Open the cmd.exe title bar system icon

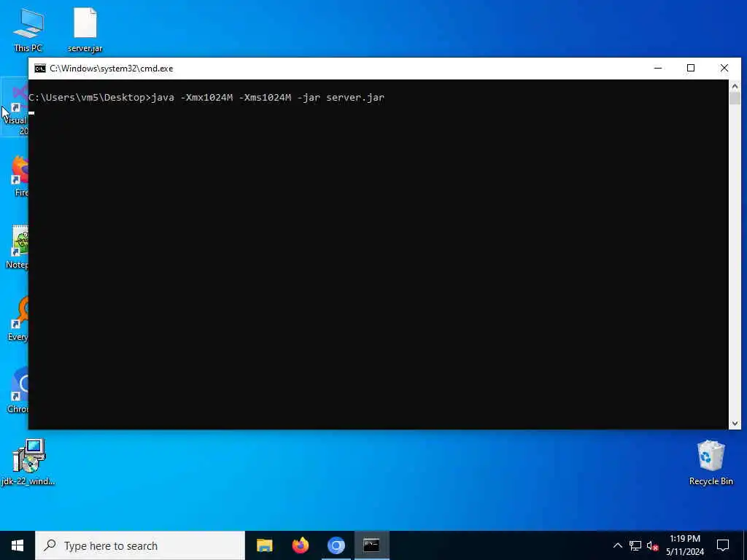click(x=40, y=69)
